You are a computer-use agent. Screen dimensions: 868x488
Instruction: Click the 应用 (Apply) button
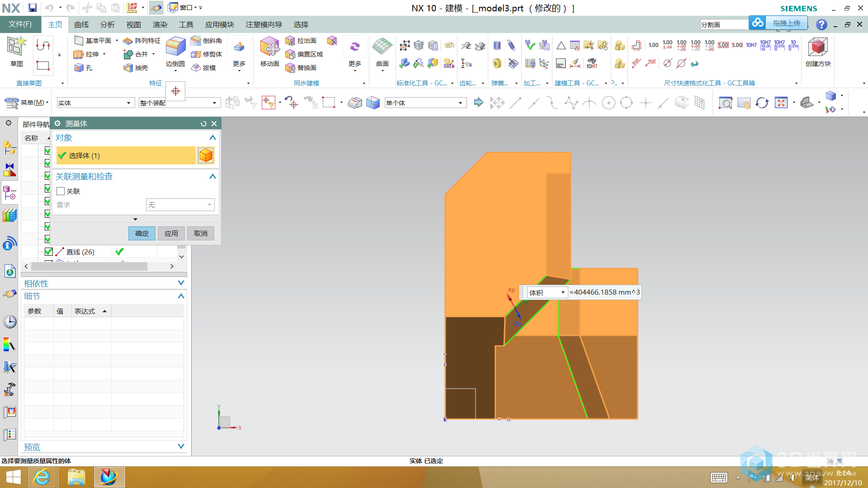click(171, 233)
